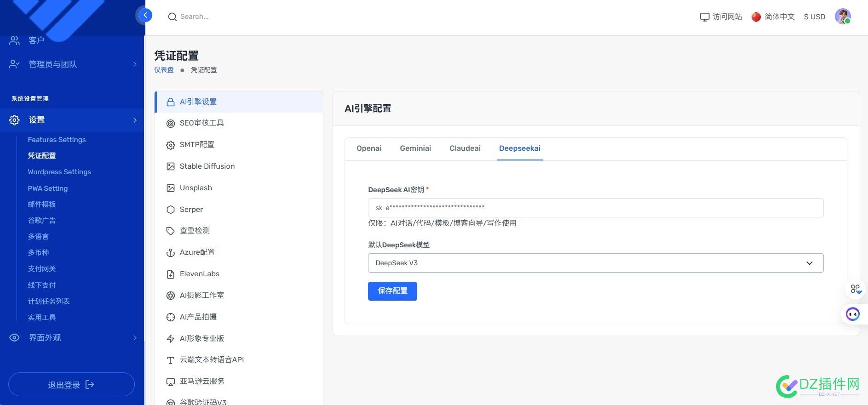Image resolution: width=868 pixels, height=405 pixels.
Task: Open 多币种 in sidebar
Action: click(38, 252)
